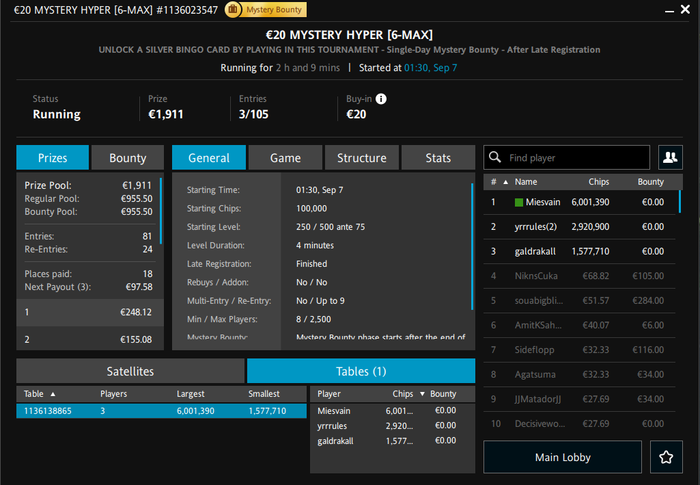Click the Entries 3/105 value
This screenshot has width=700, height=485.
(254, 114)
